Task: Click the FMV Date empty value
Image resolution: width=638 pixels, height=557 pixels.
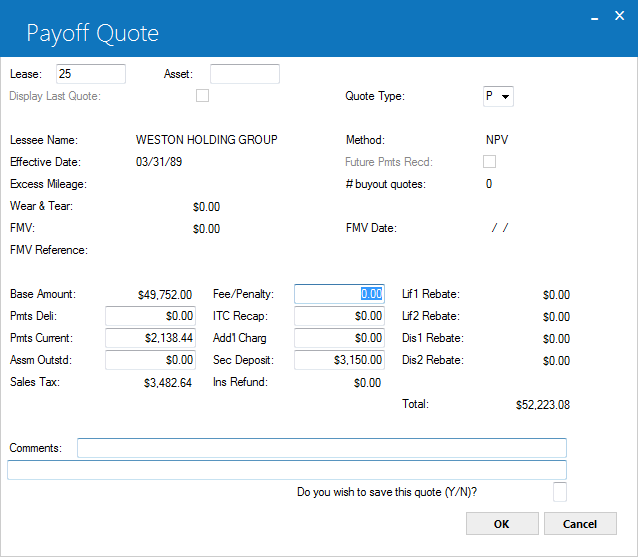Action: pos(500,228)
